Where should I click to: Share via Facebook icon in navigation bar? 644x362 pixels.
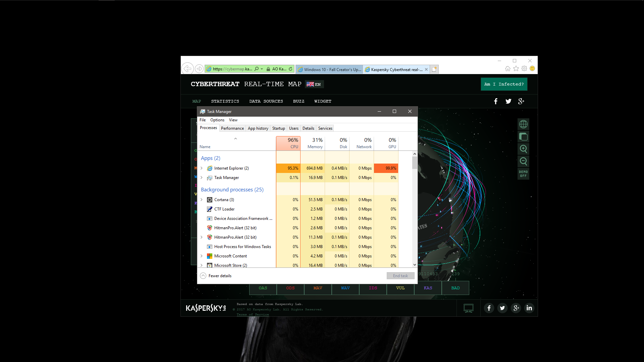click(x=496, y=101)
